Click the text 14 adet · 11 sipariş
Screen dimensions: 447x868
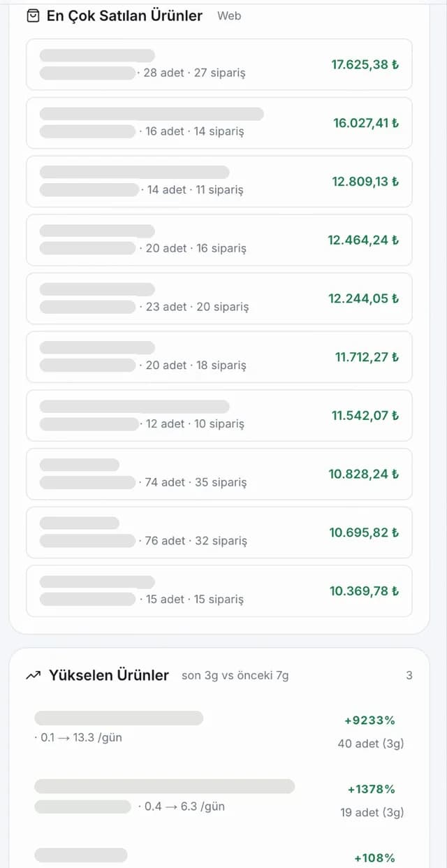[196, 189]
